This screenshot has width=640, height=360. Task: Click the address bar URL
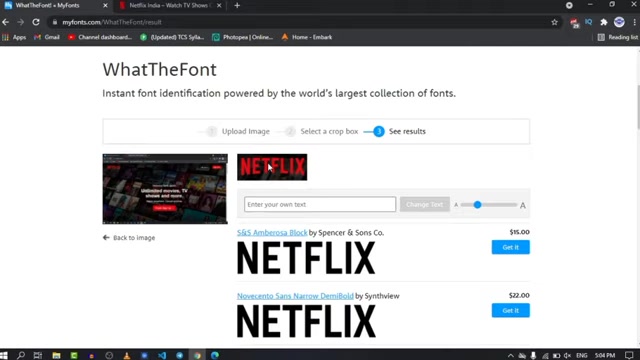(112, 22)
